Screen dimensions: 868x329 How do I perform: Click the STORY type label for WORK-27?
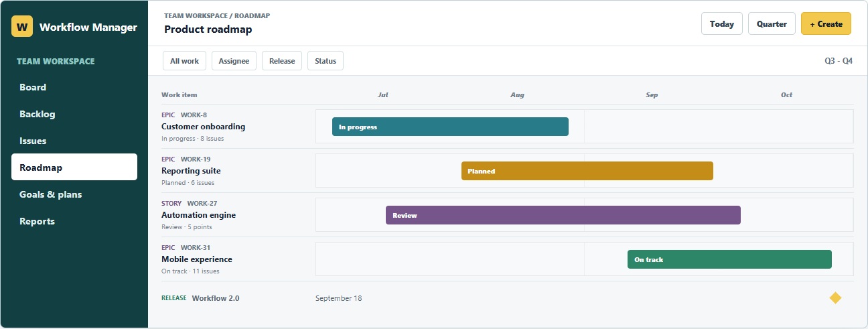pyautogui.click(x=171, y=203)
